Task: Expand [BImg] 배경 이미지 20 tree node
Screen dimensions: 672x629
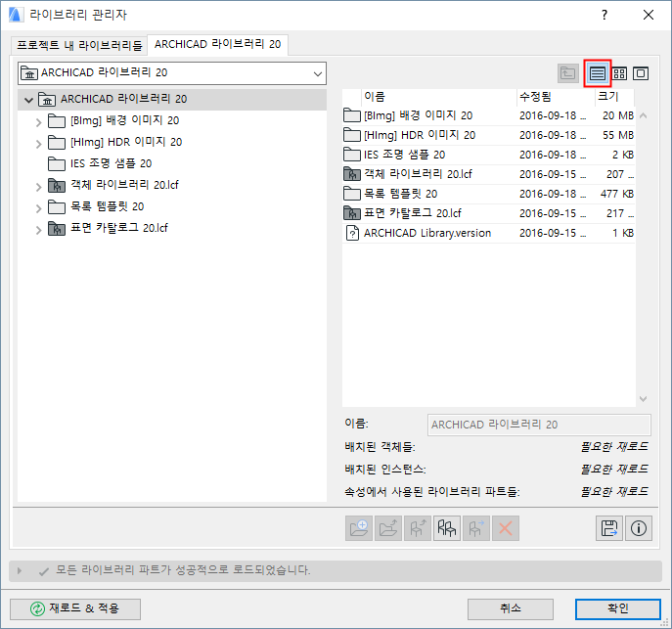Action: coord(38,122)
